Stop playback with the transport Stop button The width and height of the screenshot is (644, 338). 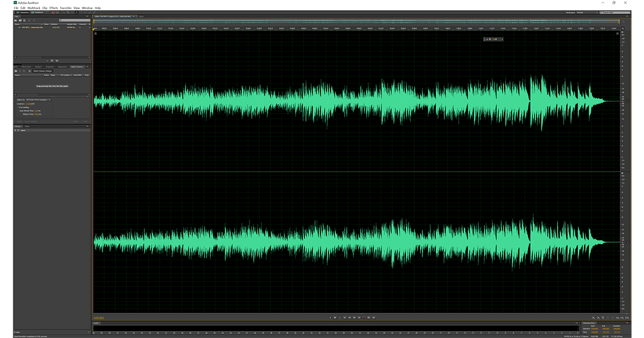330,318
